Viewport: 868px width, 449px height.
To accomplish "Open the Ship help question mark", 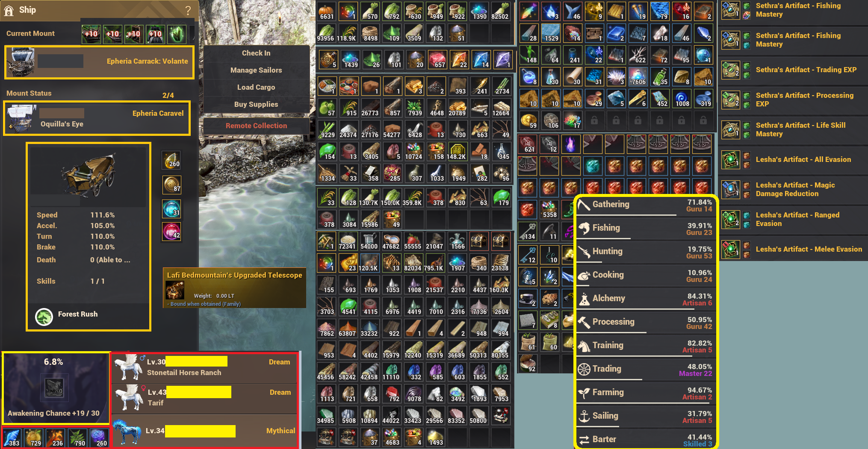I will (x=188, y=10).
